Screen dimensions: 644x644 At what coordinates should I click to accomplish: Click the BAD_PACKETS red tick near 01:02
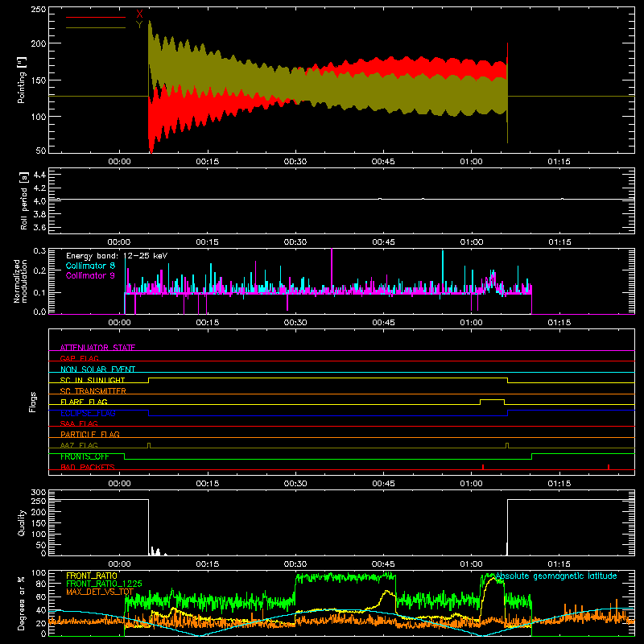pos(483,467)
